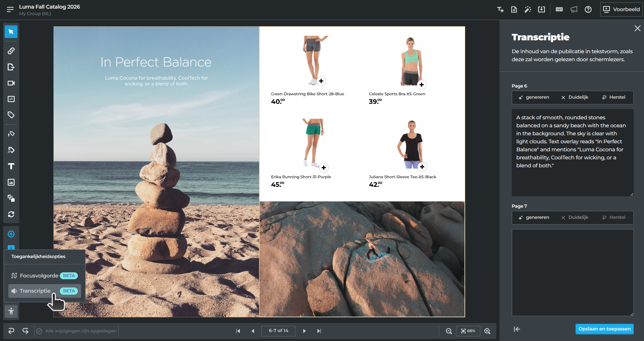Choose the embed code tool
The height and width of the screenshot is (341, 644).
pyautogui.click(x=11, y=99)
